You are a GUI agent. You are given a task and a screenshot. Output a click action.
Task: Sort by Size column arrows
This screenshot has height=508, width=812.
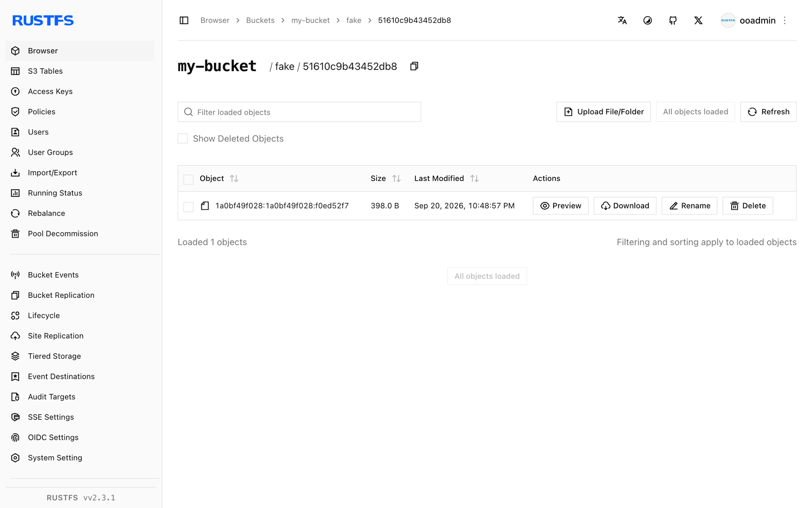point(396,178)
